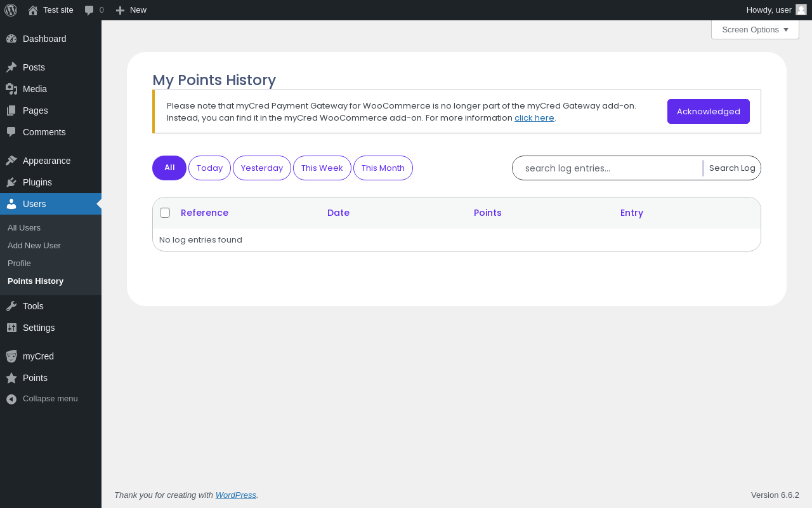This screenshot has height=508, width=812.
Task: Sort table by Reference column header
Action: pos(204,213)
